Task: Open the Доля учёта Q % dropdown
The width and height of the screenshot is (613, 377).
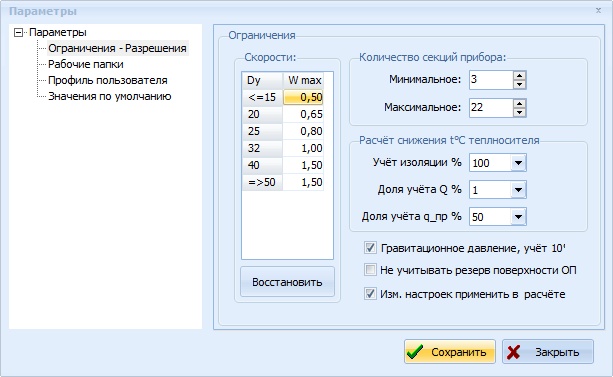Action: point(518,190)
